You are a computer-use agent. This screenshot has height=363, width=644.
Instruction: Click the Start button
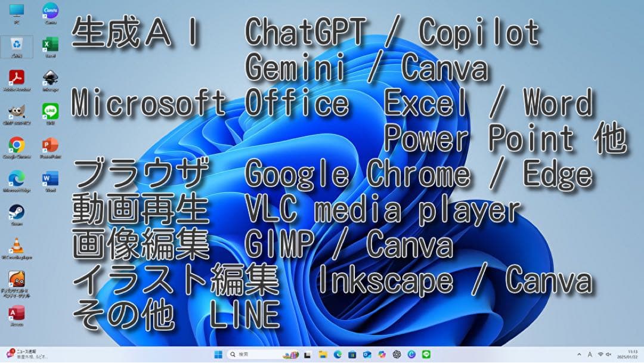tap(219, 354)
